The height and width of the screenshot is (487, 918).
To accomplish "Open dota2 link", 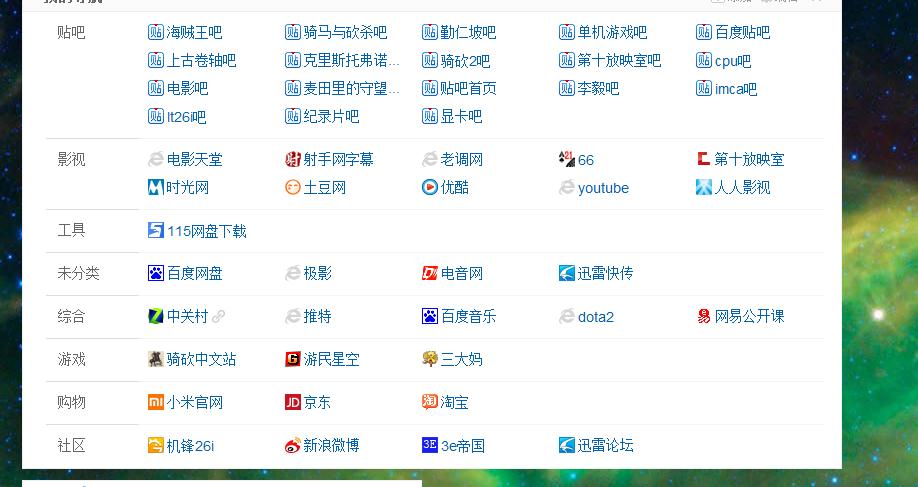I will [x=595, y=317].
